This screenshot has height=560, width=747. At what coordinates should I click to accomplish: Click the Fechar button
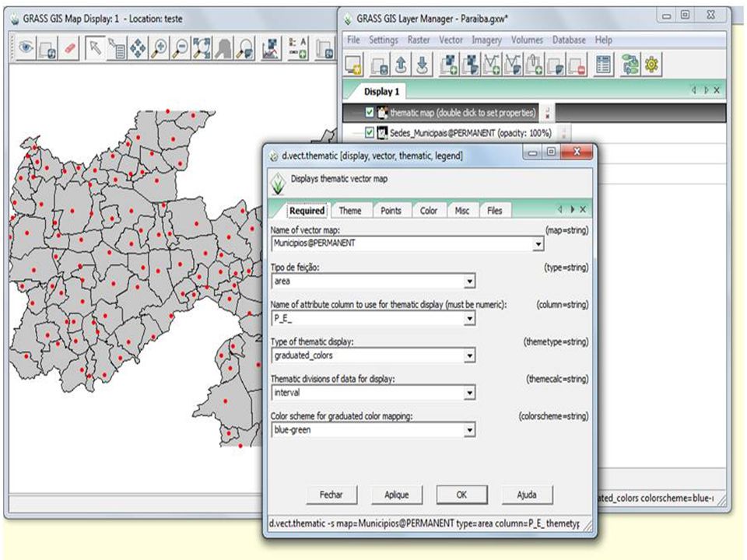click(x=331, y=495)
